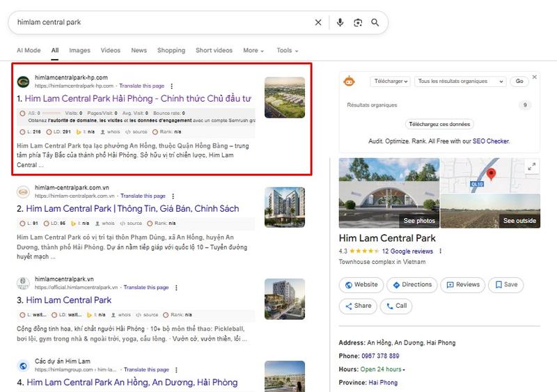
Task: Expand the map with the arrows icon
Action: pos(532,166)
